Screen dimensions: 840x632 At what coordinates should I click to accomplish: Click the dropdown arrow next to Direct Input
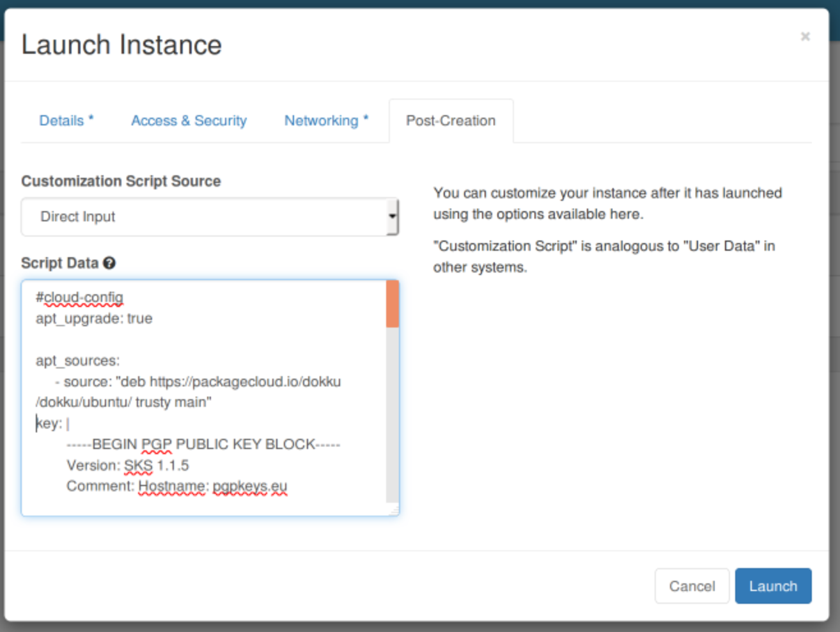392,216
